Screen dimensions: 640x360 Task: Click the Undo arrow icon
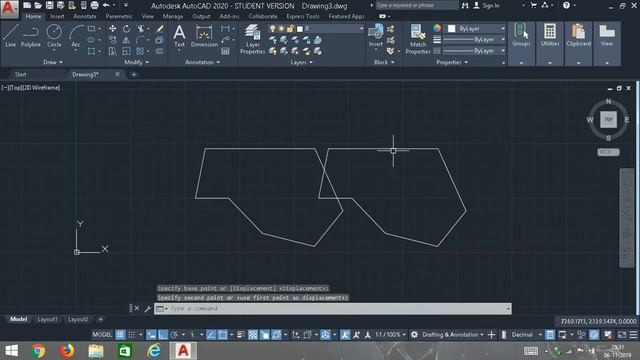(x=106, y=5)
